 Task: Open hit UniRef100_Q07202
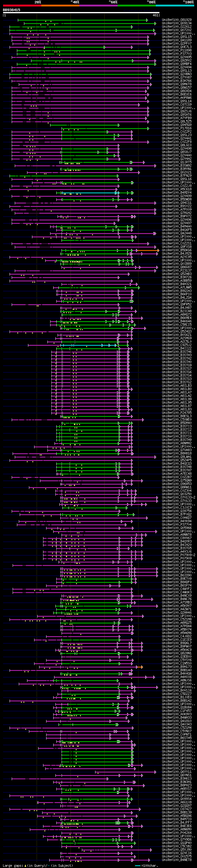tap(177, 30)
